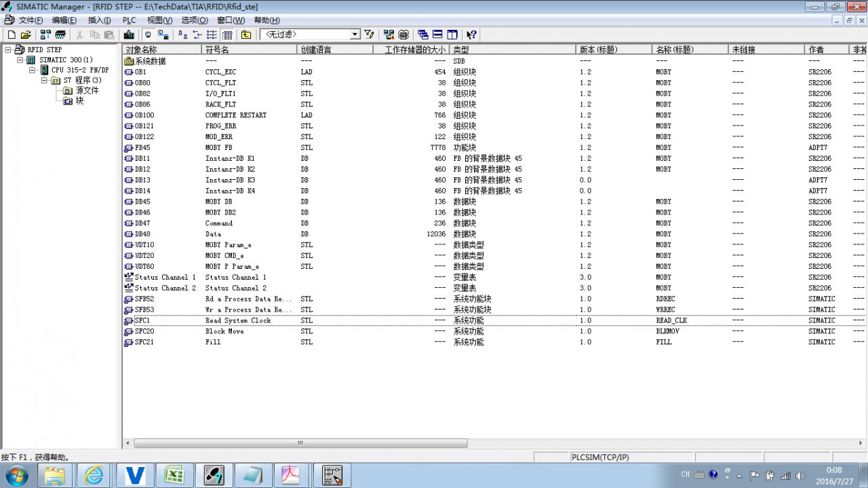Switch to Small Icons view
868x488 pixels.
click(x=197, y=35)
